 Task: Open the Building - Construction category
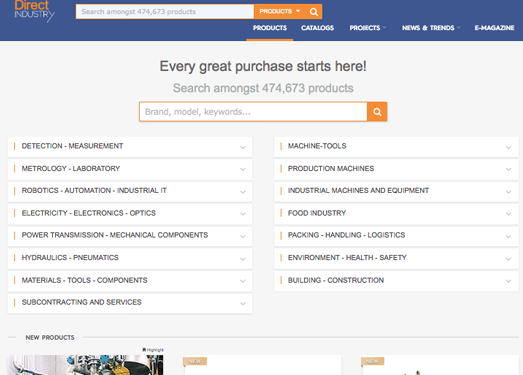tap(396, 281)
